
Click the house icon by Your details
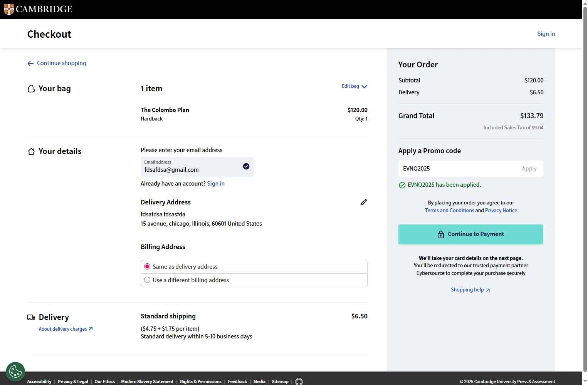[x=31, y=151]
